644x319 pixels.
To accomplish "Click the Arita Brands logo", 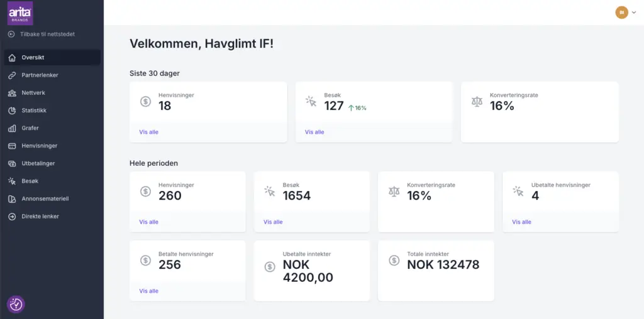I will (20, 13).
